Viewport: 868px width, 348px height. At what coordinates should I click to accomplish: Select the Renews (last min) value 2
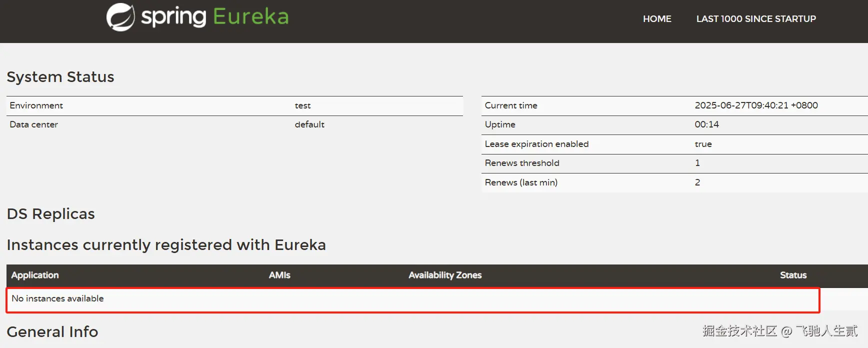[697, 182]
